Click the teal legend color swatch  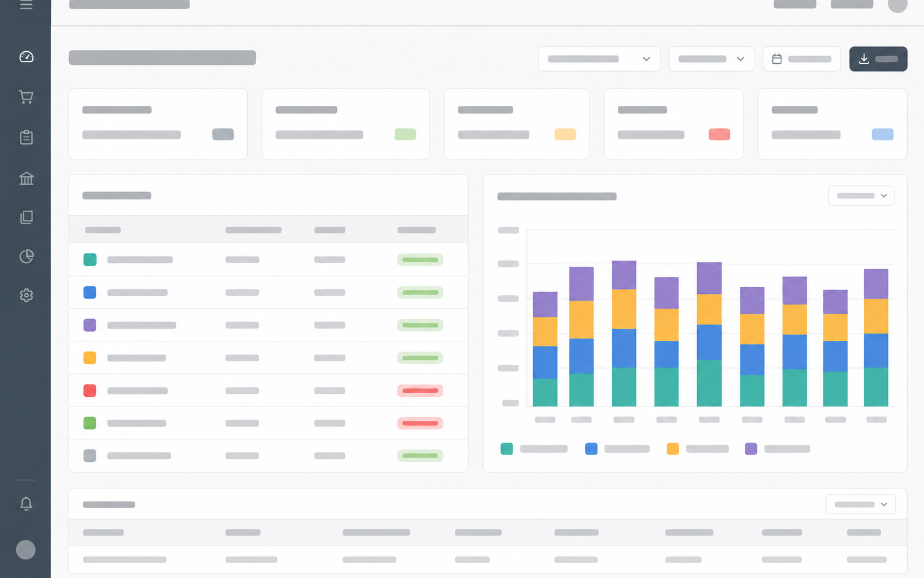click(507, 449)
